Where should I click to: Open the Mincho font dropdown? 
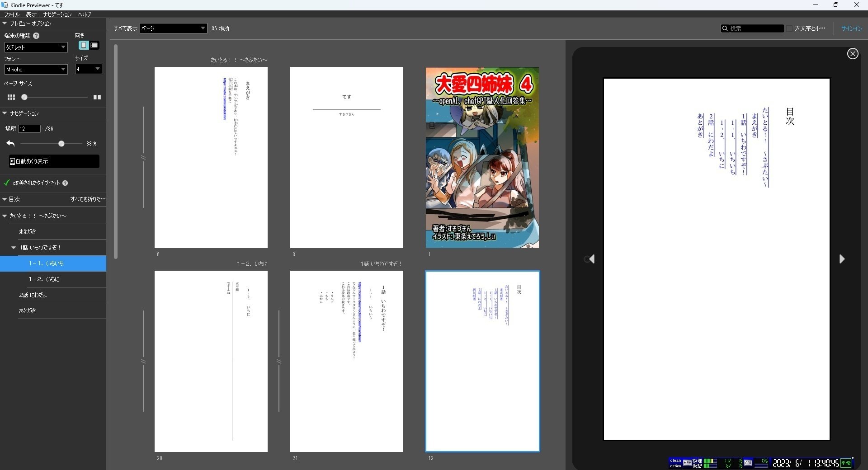point(35,69)
